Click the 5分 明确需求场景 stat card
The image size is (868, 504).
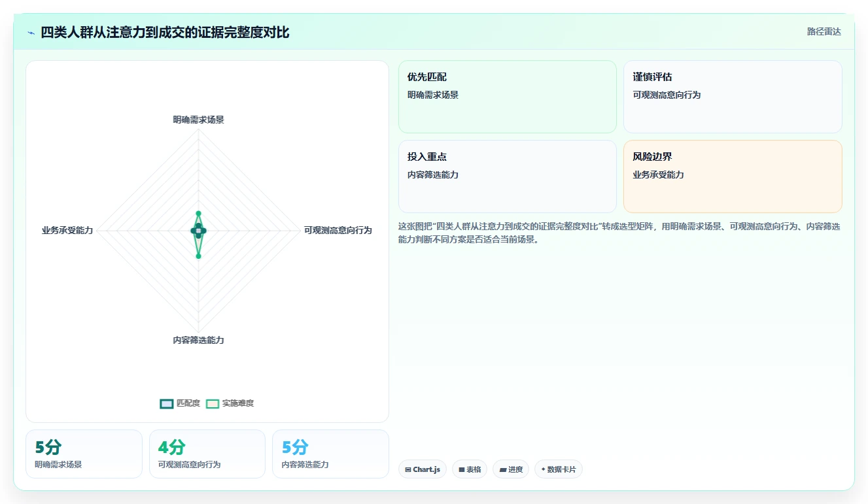tap(84, 454)
